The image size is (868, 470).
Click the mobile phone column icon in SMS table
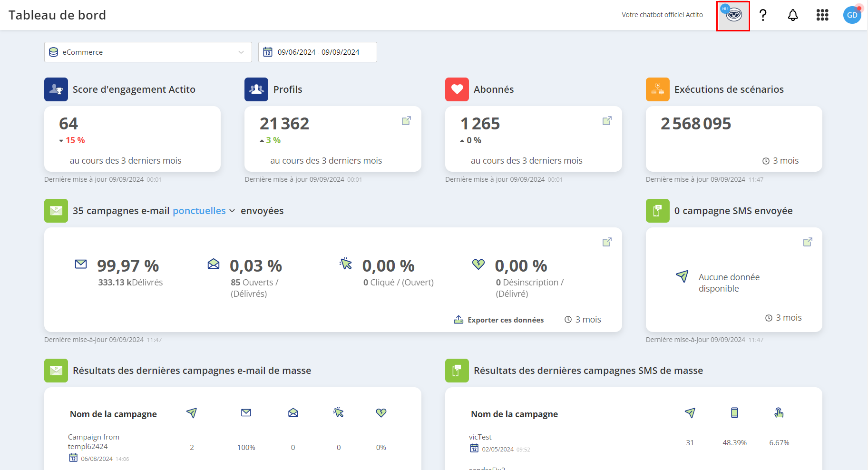pyautogui.click(x=734, y=412)
